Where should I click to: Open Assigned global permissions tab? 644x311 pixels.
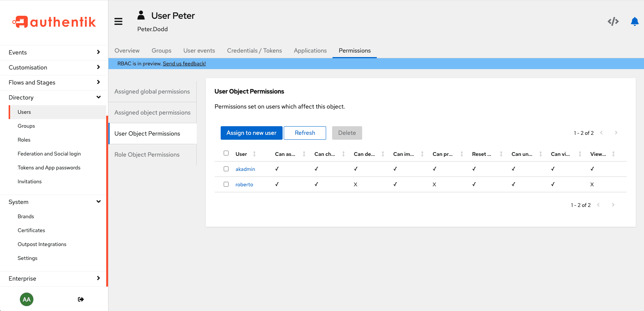tap(152, 92)
